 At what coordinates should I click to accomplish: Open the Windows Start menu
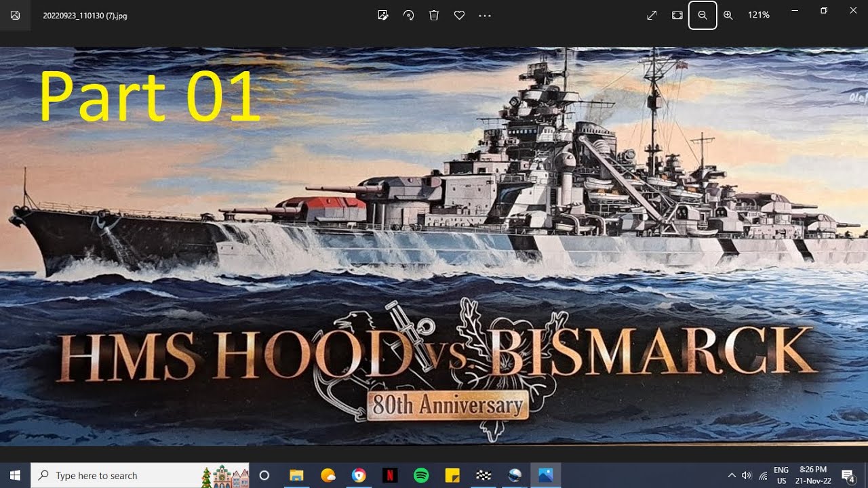[15, 475]
